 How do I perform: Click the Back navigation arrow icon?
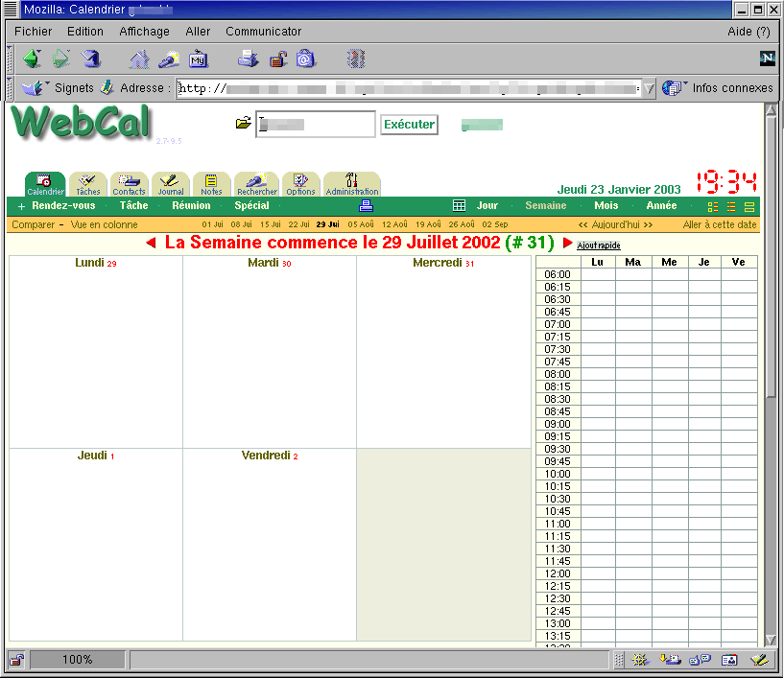pyautogui.click(x=33, y=58)
